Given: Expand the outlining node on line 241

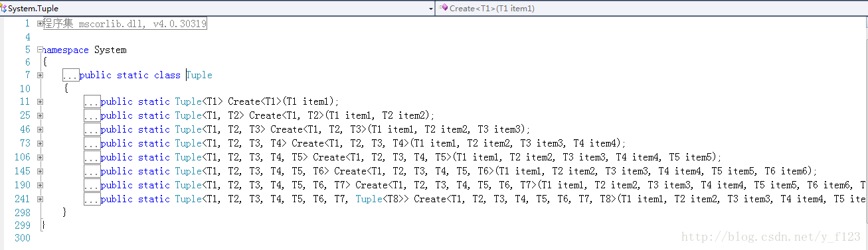Looking at the screenshot, I should click(41, 199).
